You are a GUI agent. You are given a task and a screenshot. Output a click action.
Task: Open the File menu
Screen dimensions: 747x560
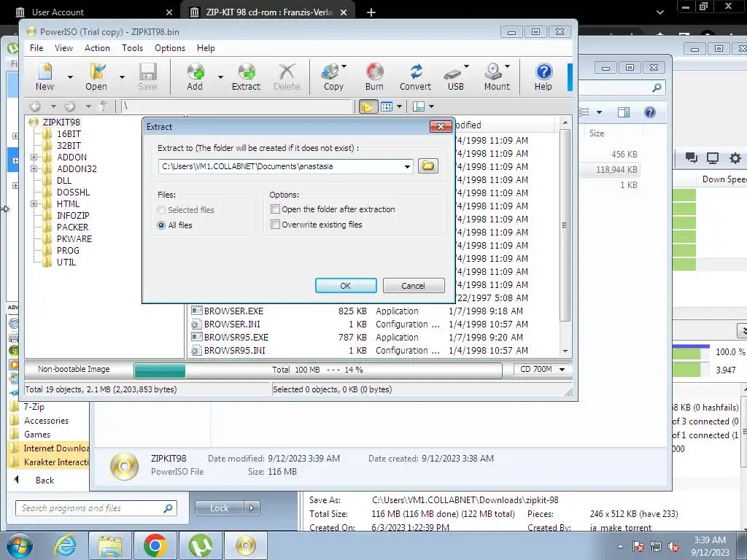tap(36, 48)
